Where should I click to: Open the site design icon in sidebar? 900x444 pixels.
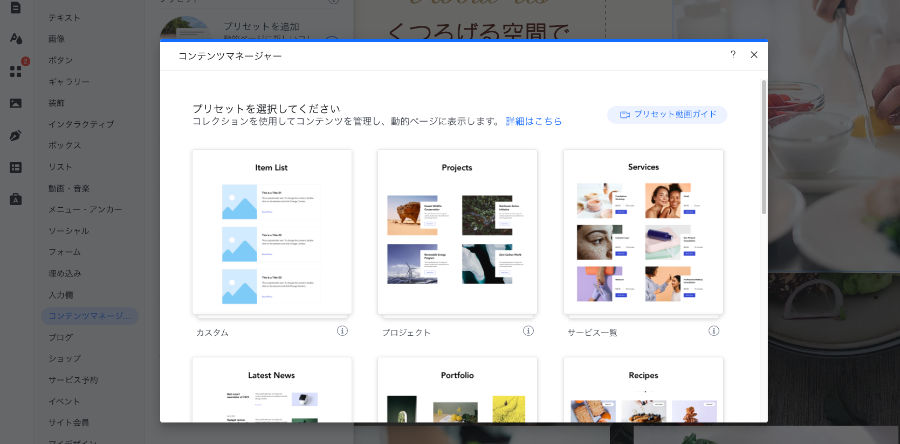coord(15,38)
